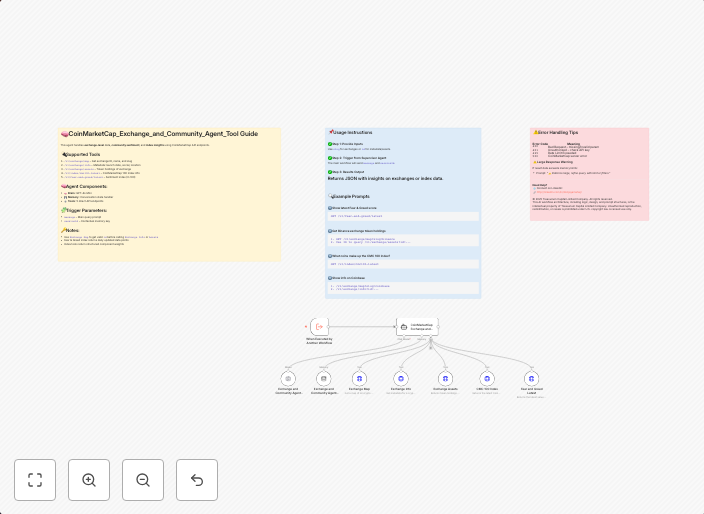
Task: Open the Exchange Assets tool node
Action: tap(445, 378)
